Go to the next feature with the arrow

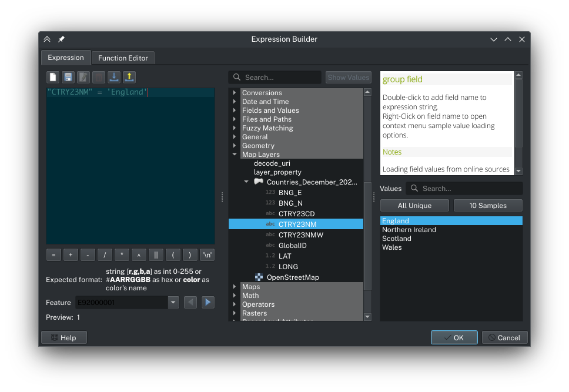207,302
